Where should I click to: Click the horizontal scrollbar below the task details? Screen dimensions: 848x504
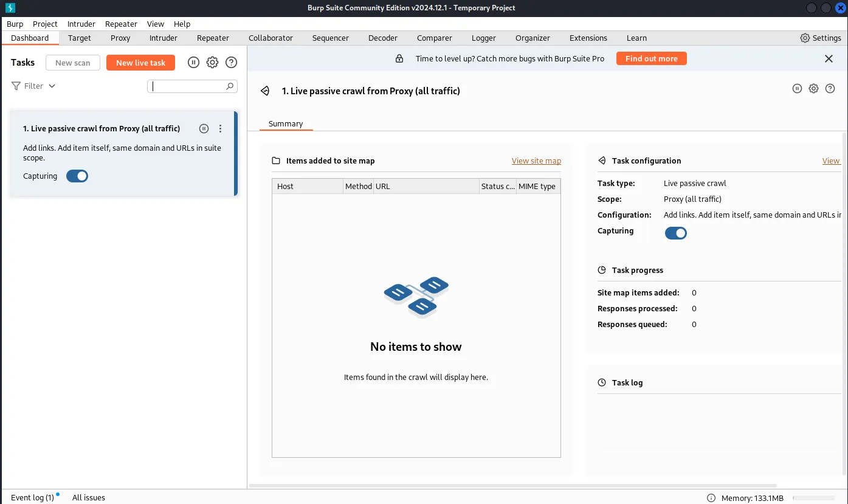pos(514,486)
